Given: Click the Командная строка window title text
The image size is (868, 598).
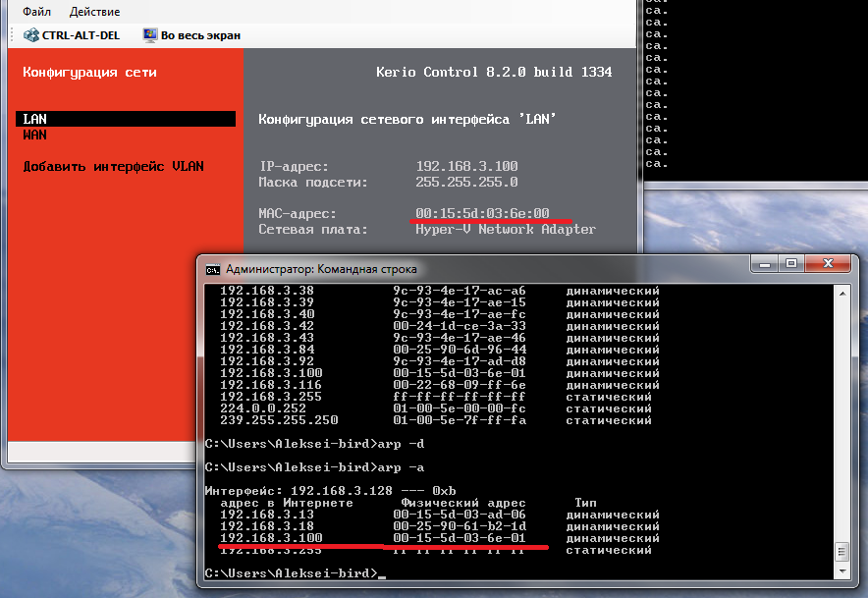Looking at the screenshot, I should pyautogui.click(x=321, y=270).
